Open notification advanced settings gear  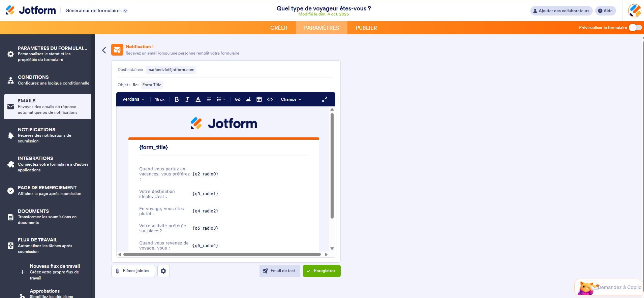tap(163, 271)
